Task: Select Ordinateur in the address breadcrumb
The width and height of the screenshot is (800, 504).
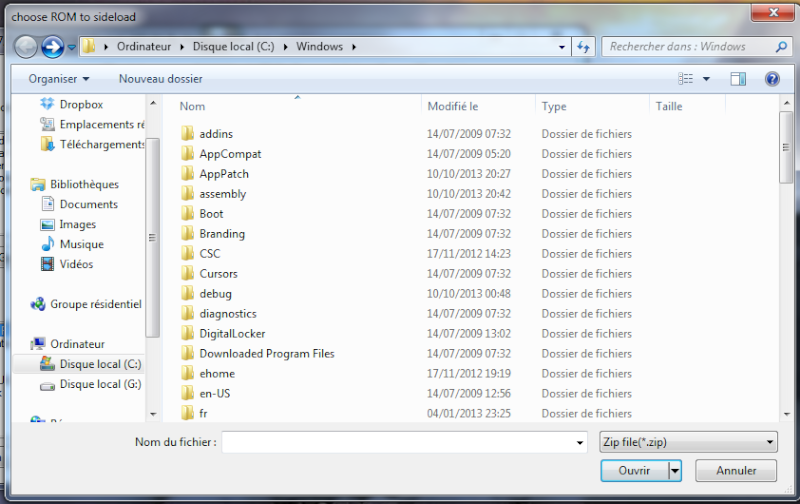Action: click(144, 46)
